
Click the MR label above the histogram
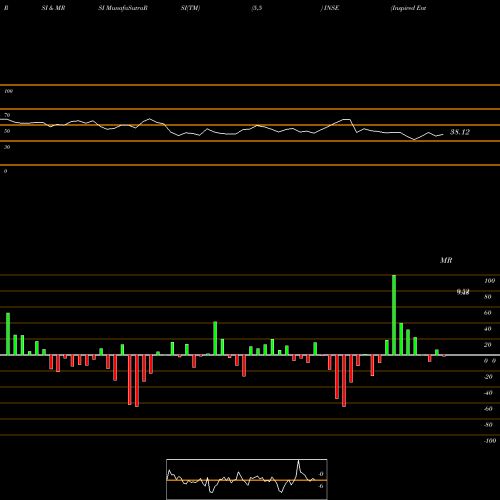[x=446, y=260]
